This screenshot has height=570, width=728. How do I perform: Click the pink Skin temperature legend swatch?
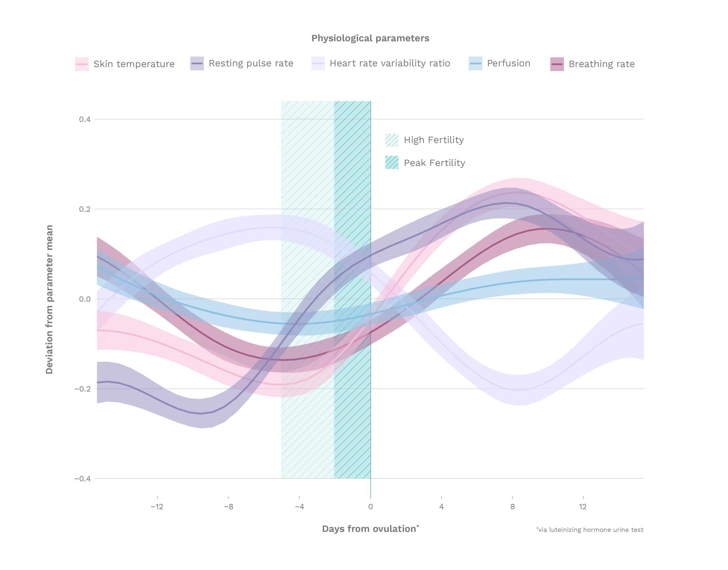(82, 64)
